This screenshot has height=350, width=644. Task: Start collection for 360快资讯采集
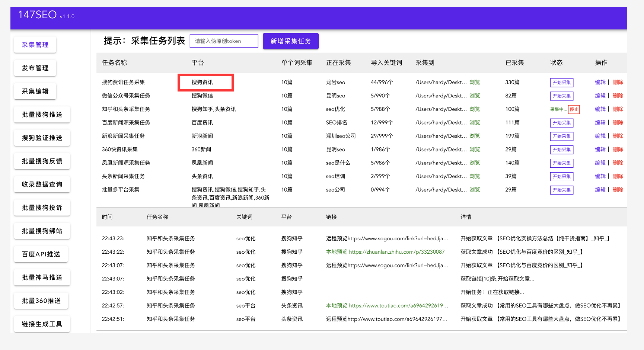[562, 150]
